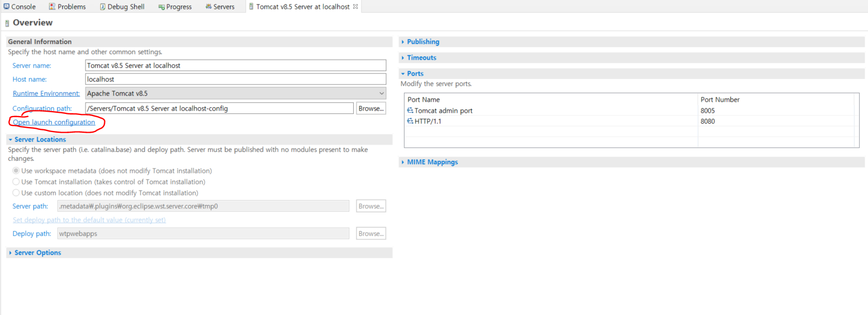Click the Server path text field
868x315 pixels.
point(203,206)
